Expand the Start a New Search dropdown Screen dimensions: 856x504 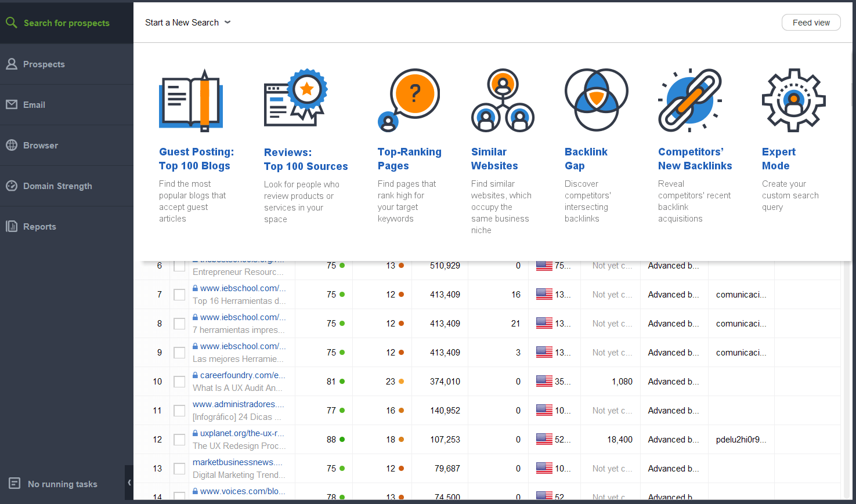(187, 23)
